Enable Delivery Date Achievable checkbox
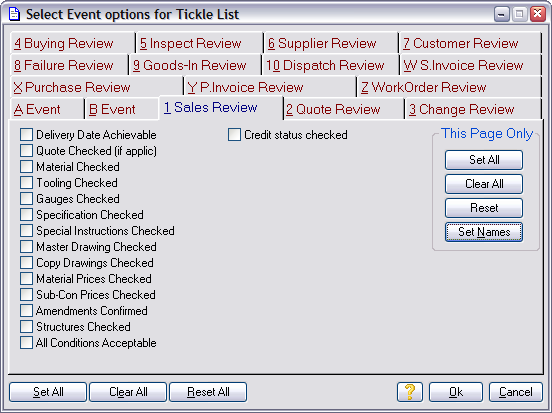The width and height of the screenshot is (552, 413). coord(26,134)
